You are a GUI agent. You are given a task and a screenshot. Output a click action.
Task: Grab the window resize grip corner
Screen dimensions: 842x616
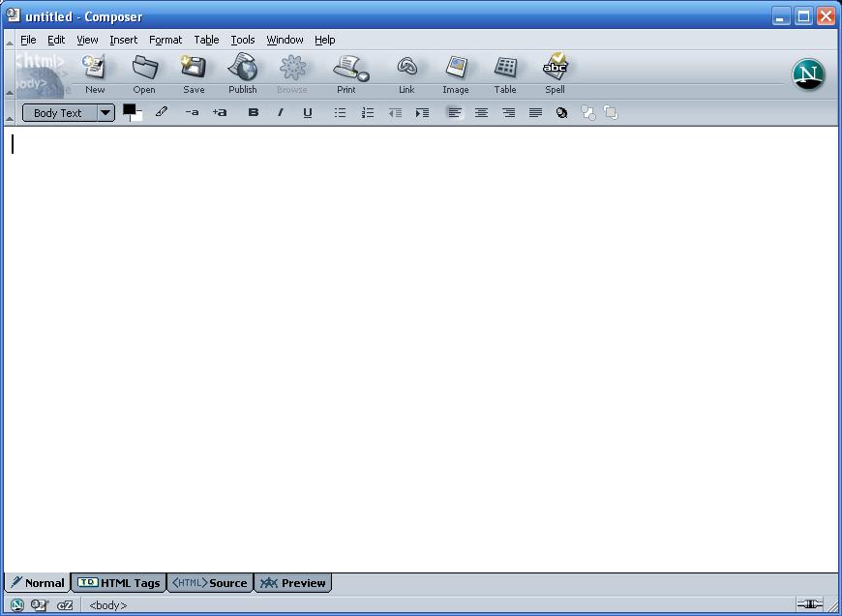pyautogui.click(x=831, y=606)
